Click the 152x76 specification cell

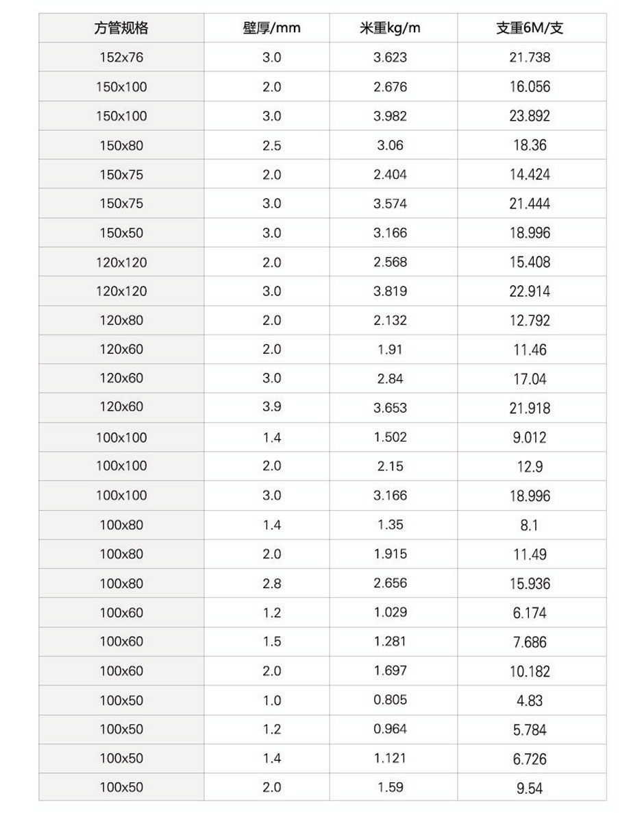(121, 58)
